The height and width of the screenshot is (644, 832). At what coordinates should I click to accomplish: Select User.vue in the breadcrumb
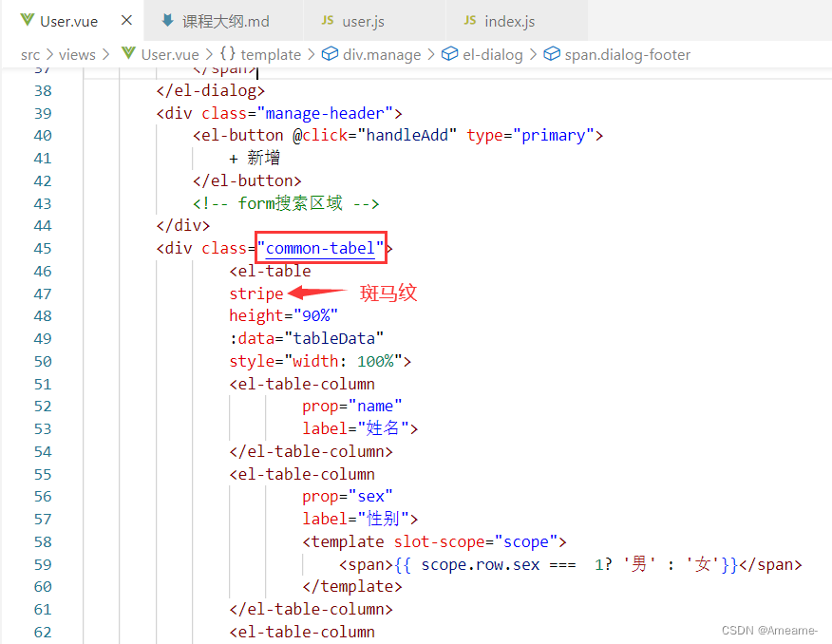[x=170, y=55]
